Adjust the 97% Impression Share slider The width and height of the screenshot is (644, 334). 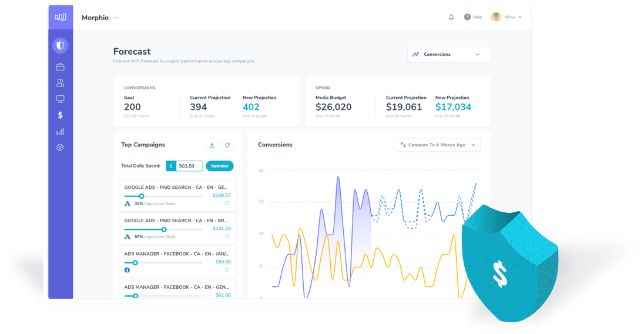click(x=164, y=230)
